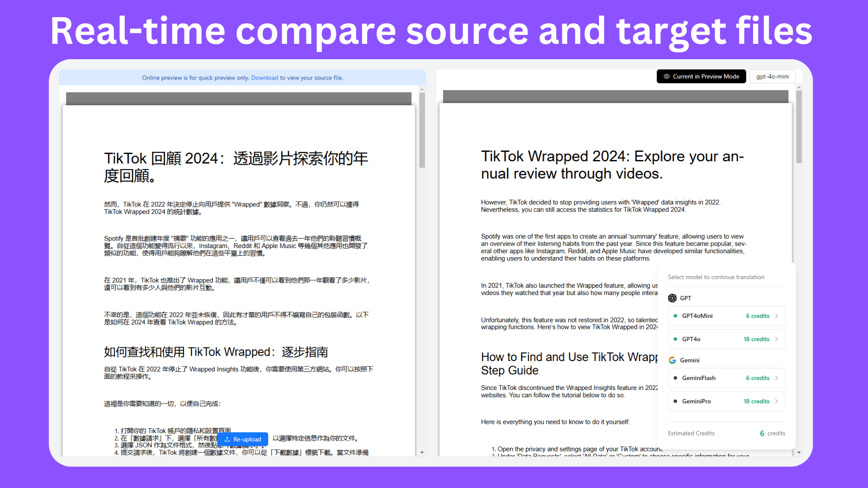
Task: Click the Re-upload button
Action: [x=243, y=439]
